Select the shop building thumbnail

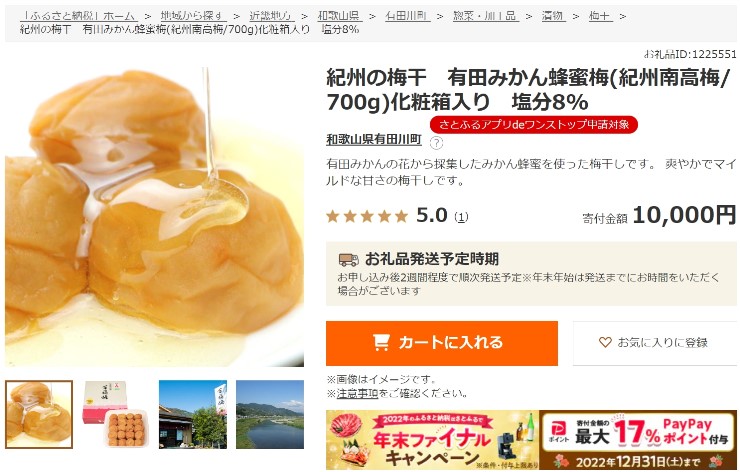193,414
